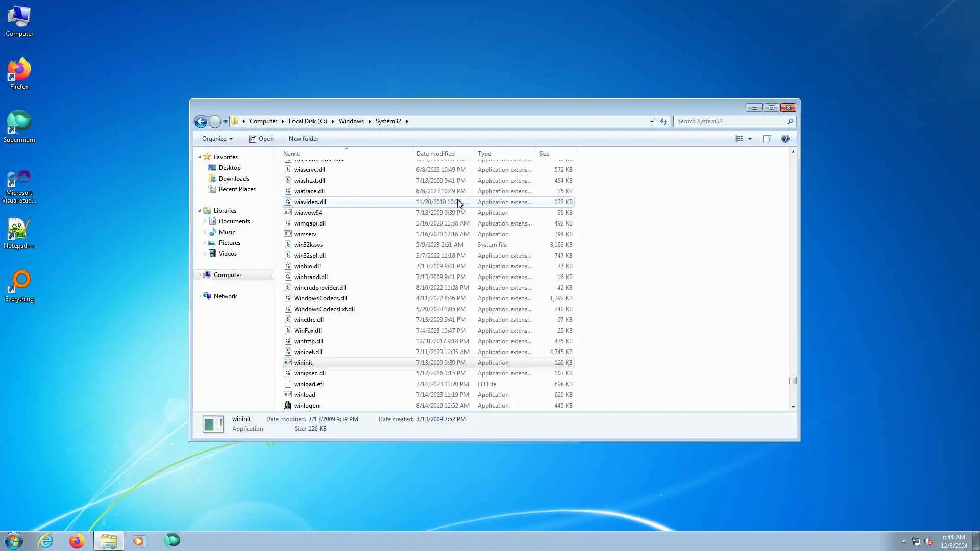This screenshot has width=980, height=551.
Task: Open the Explorer help icon
Action: tap(786, 139)
